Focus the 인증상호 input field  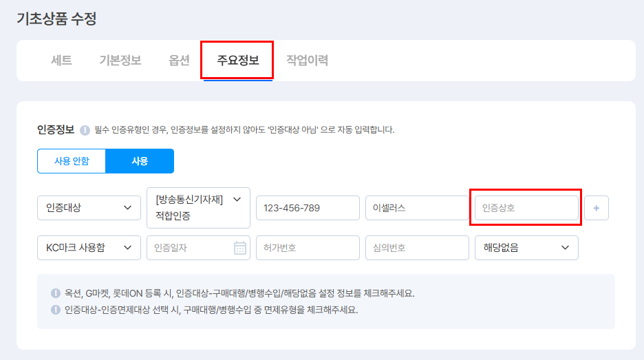point(526,208)
